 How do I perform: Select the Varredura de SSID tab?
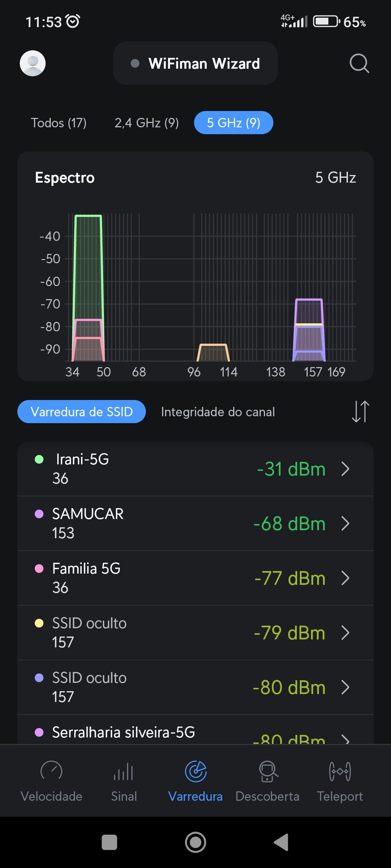[81, 412]
